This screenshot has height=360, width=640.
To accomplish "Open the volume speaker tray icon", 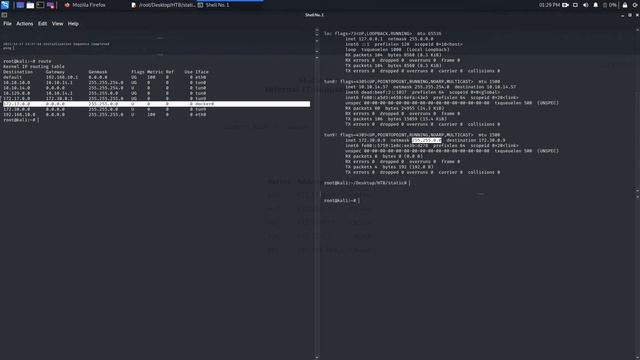I will (586, 5).
